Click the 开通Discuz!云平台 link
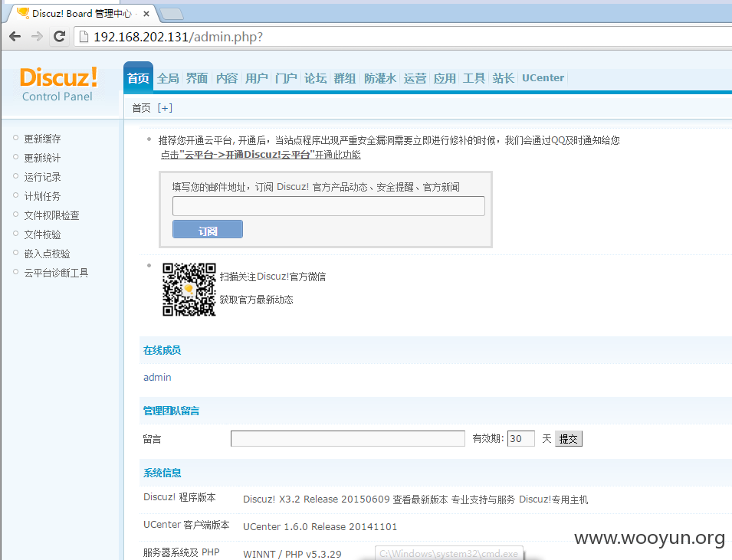Image resolution: width=732 pixels, height=560 pixels. 261,155
